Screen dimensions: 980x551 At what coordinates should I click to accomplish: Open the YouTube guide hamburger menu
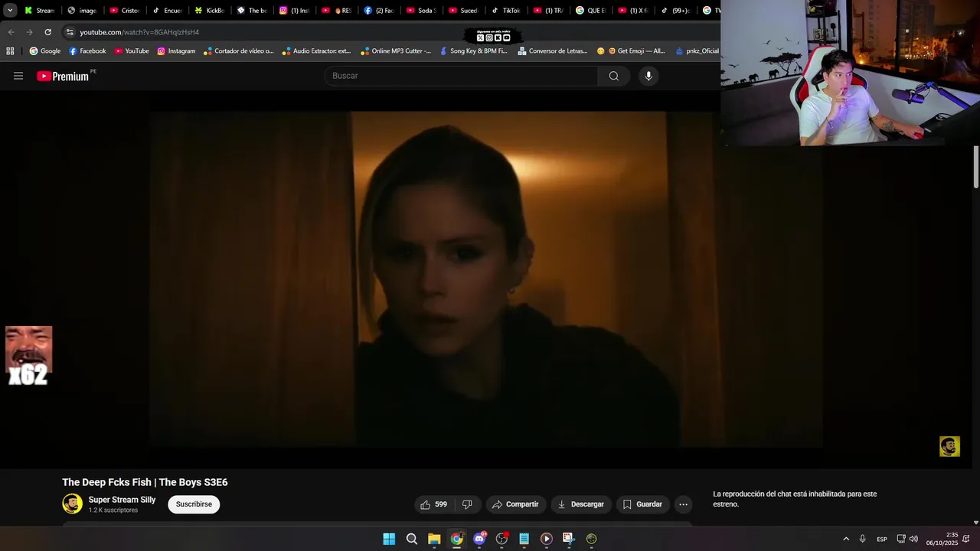[x=18, y=76]
